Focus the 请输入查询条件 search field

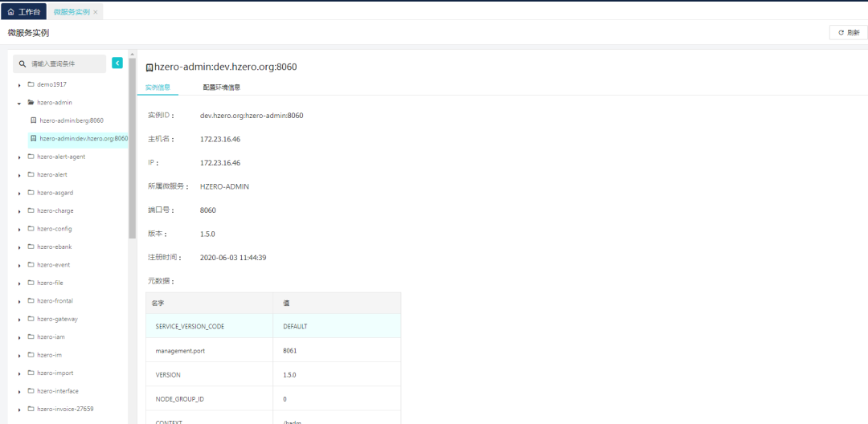pyautogui.click(x=66, y=63)
